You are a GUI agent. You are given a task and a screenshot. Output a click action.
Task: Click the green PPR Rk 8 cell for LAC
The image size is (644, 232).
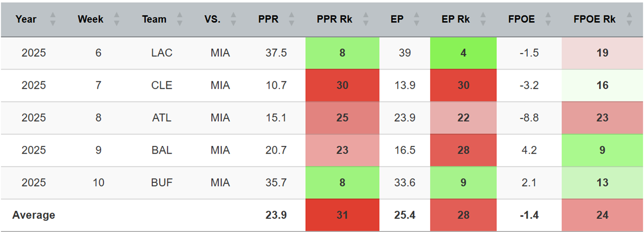tap(342, 53)
